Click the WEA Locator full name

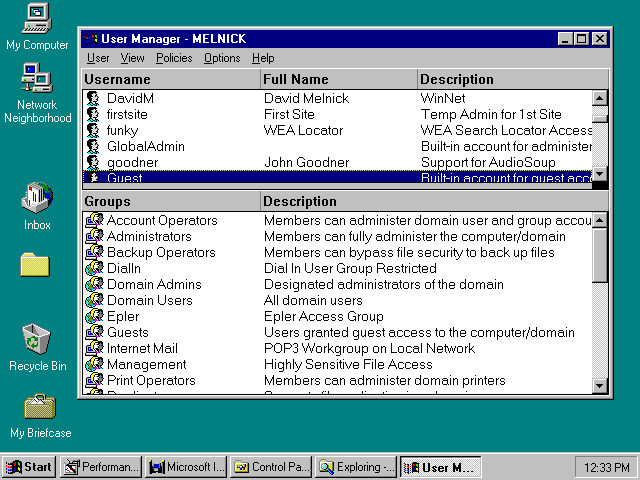pos(304,131)
